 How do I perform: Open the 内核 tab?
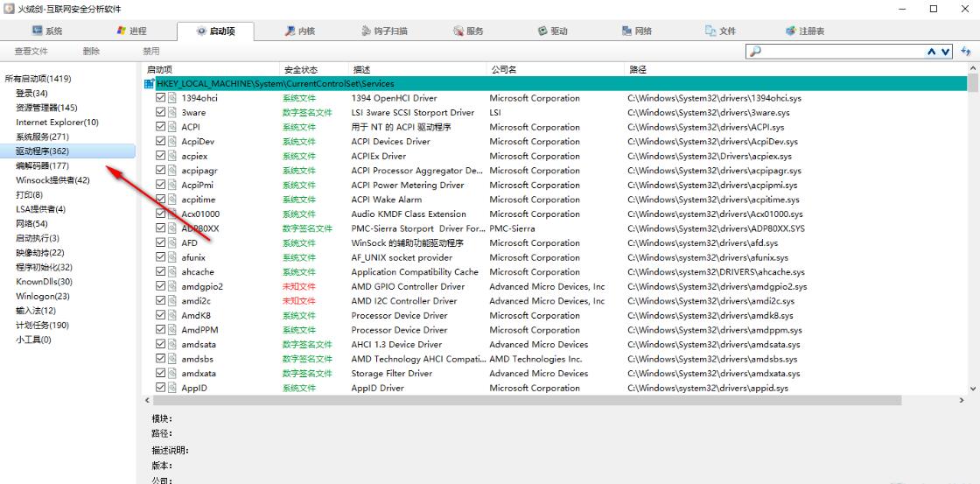coord(299,31)
